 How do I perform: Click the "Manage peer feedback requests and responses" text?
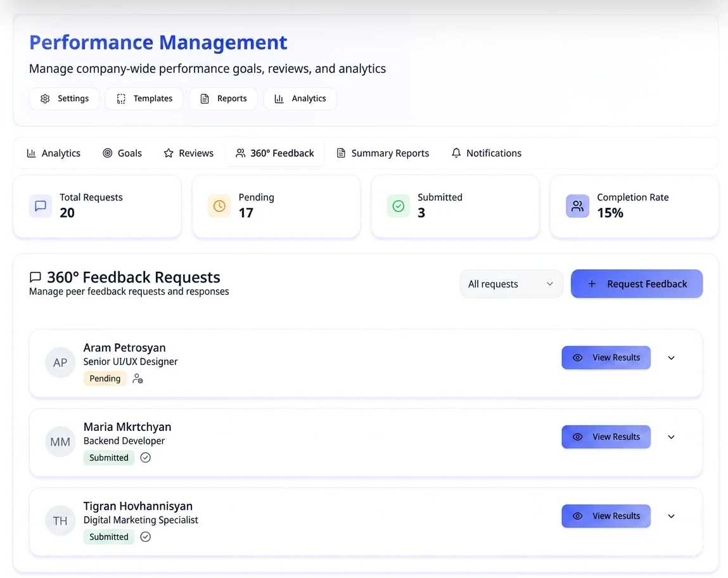pos(129,292)
